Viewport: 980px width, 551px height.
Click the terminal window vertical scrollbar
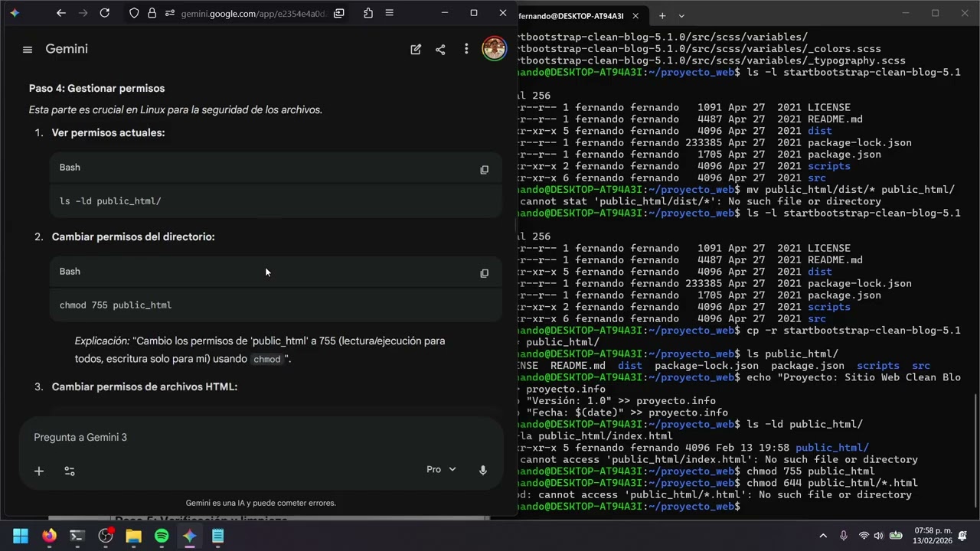click(x=975, y=452)
